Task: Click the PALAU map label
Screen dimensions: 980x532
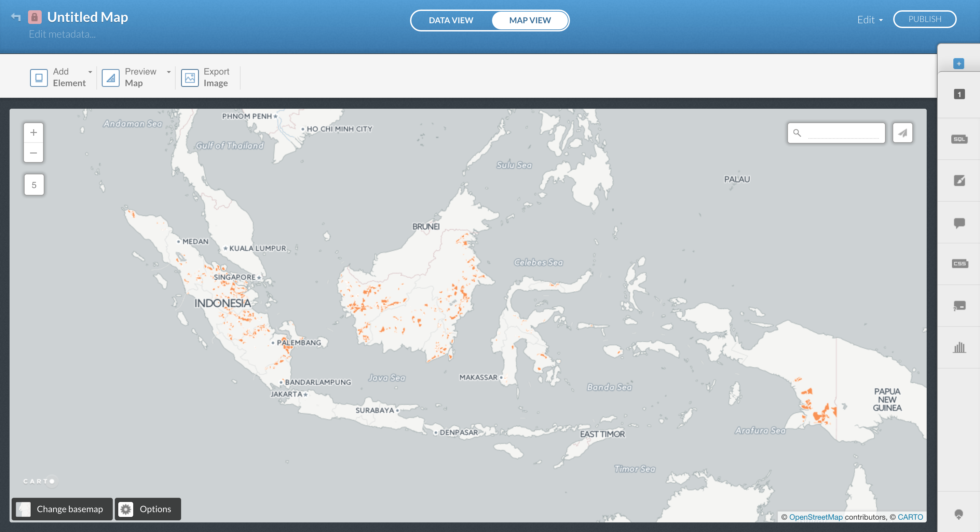Action: [737, 179]
